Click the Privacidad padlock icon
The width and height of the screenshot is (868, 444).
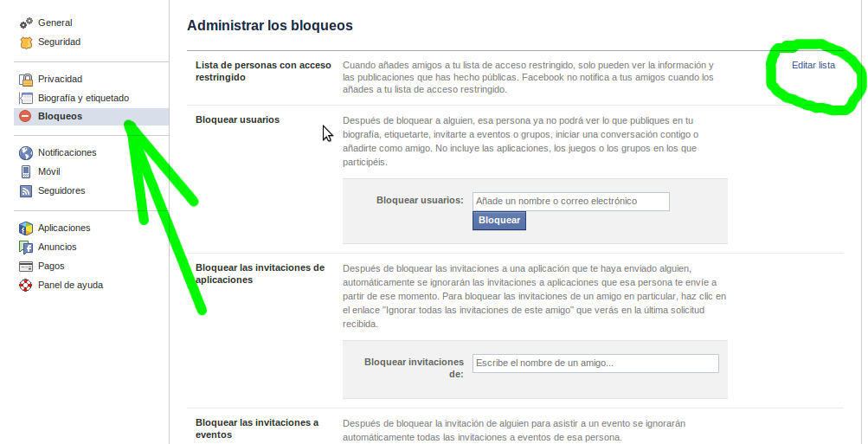coord(26,80)
